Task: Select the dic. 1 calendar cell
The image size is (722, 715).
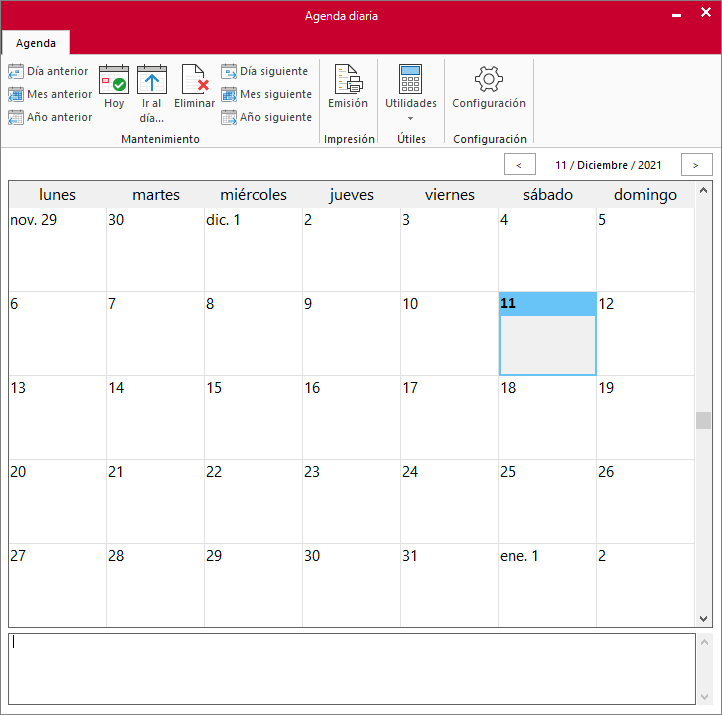Action: (254, 250)
